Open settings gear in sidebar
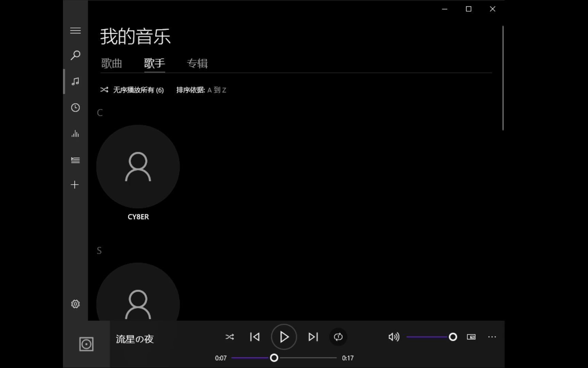Image resolution: width=588 pixels, height=368 pixels. pyautogui.click(x=75, y=304)
